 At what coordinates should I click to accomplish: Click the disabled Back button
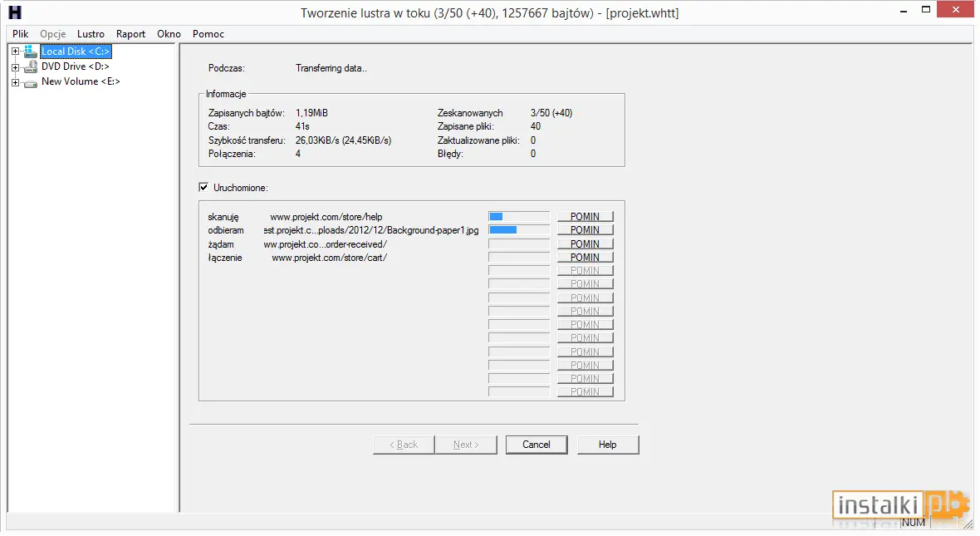[404, 445]
